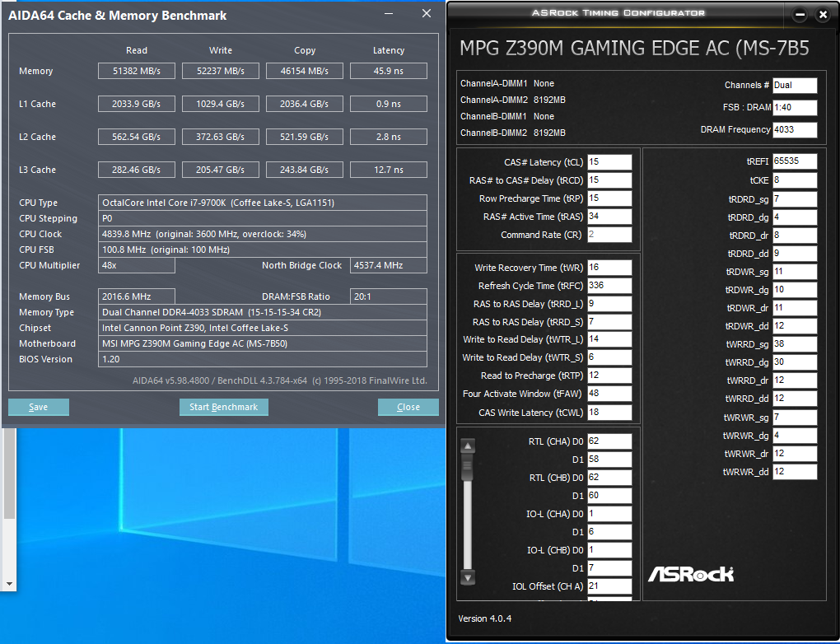Click the Row Precharge Time (tRP) field
The width and height of the screenshot is (840, 644).
[x=609, y=198]
